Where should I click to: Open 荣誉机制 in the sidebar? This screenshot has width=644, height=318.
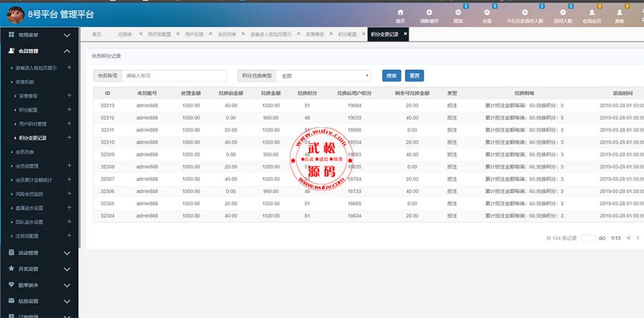coord(25,81)
